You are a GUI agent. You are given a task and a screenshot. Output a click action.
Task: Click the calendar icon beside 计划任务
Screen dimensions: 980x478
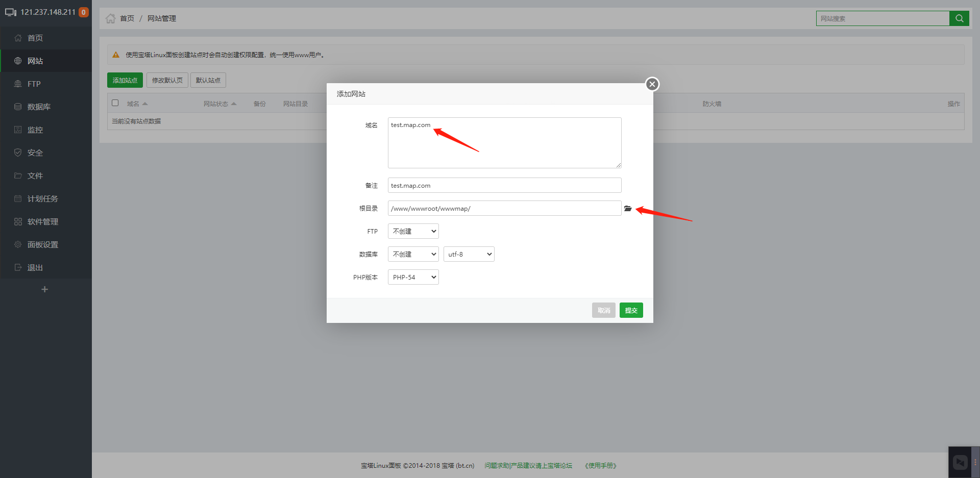click(x=18, y=198)
